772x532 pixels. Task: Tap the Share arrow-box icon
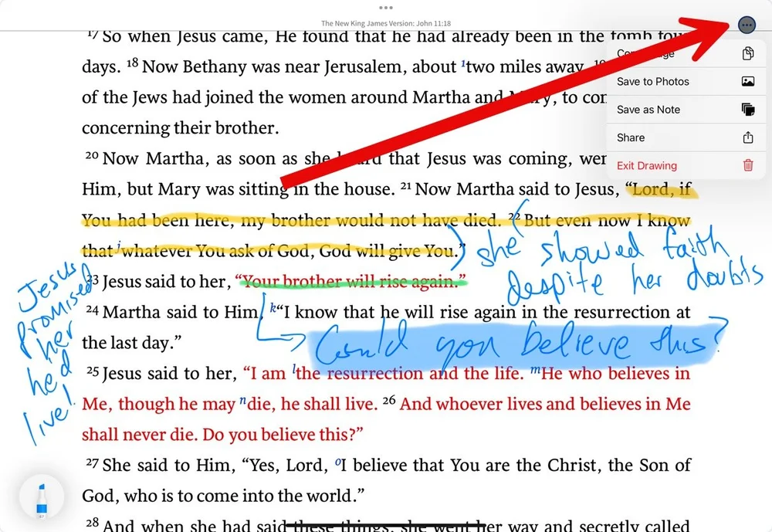748,137
